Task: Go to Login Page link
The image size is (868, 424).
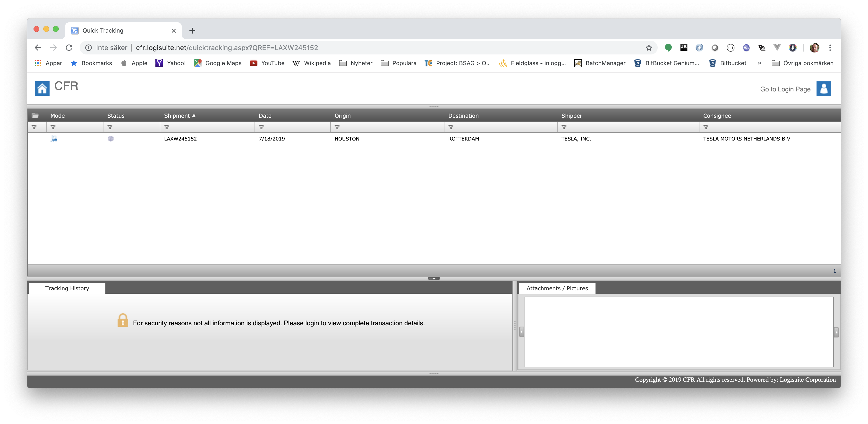Action: pos(785,89)
